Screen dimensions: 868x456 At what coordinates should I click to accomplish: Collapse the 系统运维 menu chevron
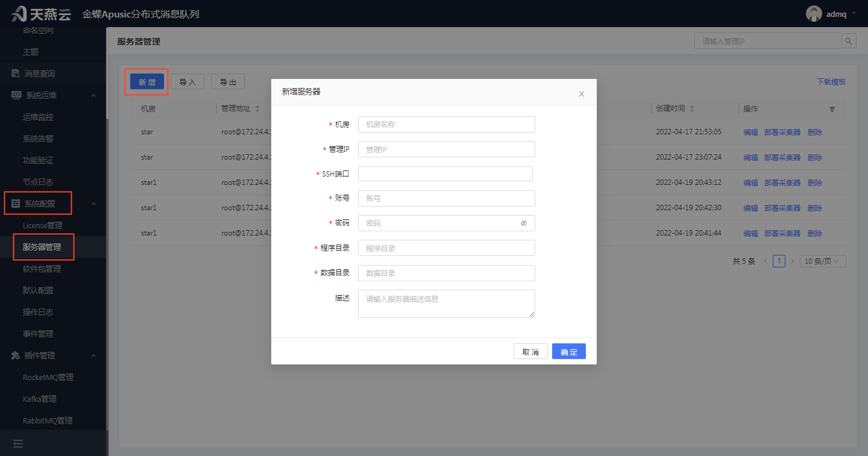tap(93, 95)
